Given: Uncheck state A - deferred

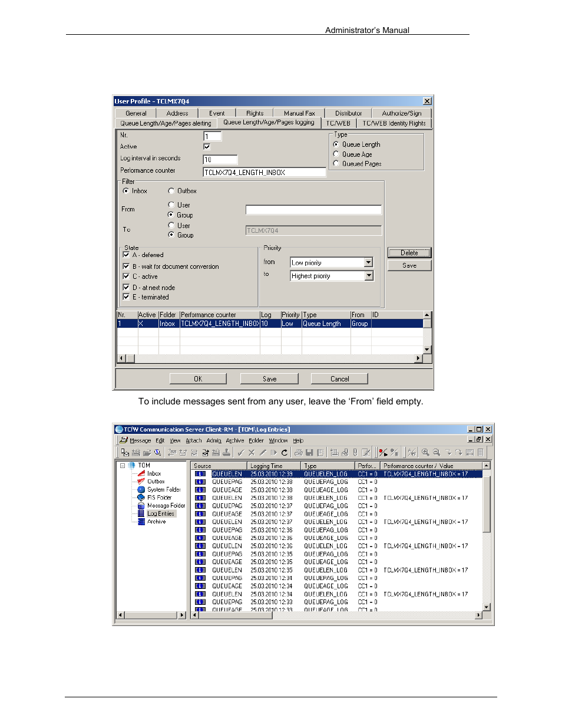Looking at the screenshot, I should pyautogui.click(x=126, y=255).
